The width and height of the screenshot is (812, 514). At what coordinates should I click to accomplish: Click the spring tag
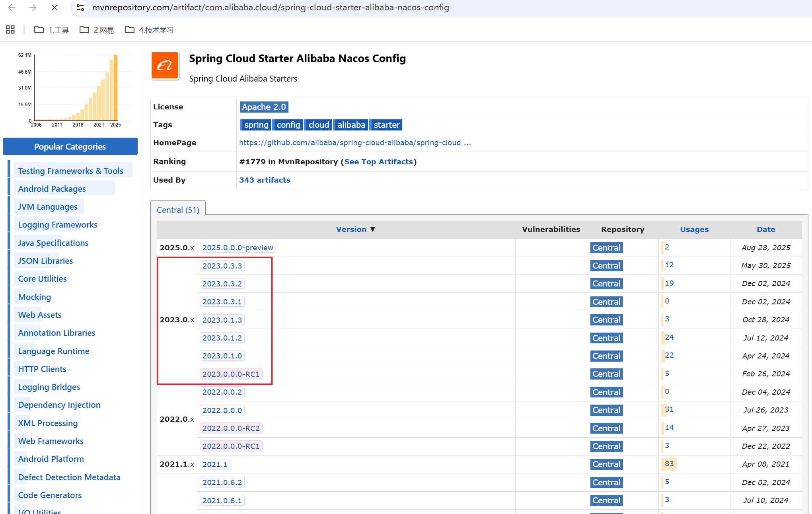256,125
